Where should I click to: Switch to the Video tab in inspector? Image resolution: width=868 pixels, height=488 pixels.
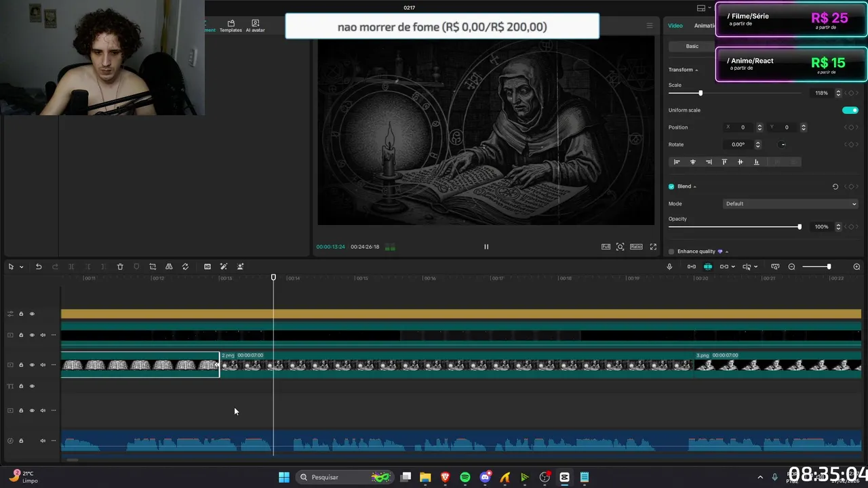(x=675, y=26)
